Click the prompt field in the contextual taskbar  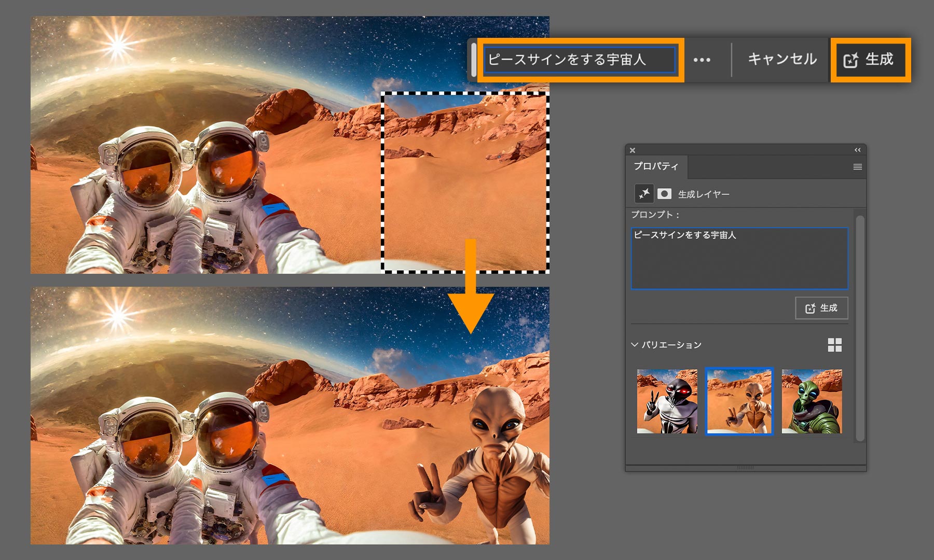580,60
